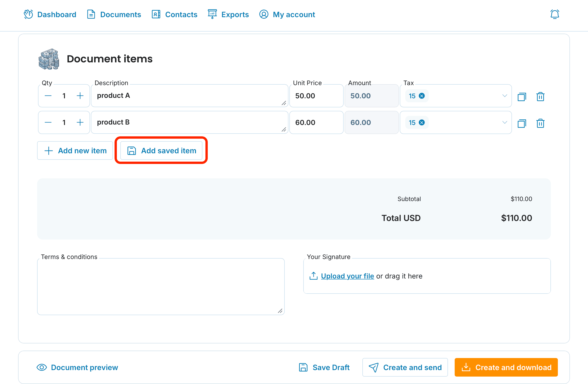Open Document preview
588x384 pixels.
coord(77,367)
